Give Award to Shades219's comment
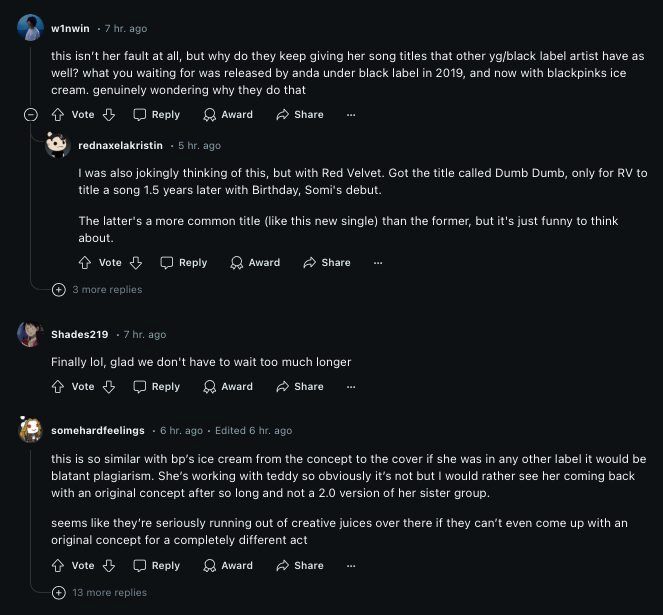The image size is (663, 615). point(228,387)
